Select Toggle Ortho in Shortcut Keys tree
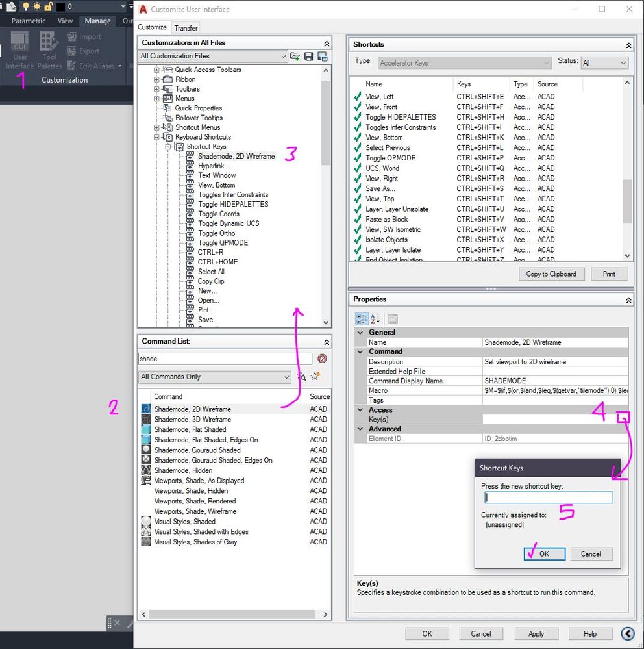Image resolution: width=644 pixels, height=649 pixels. pos(216,233)
